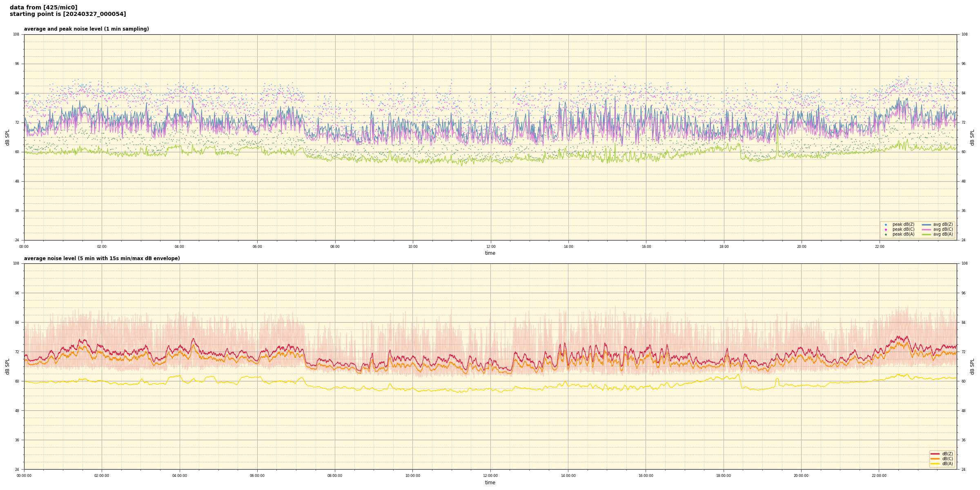
Task: Click the orange dB(C) entry in bottom legend
Action: (x=942, y=459)
